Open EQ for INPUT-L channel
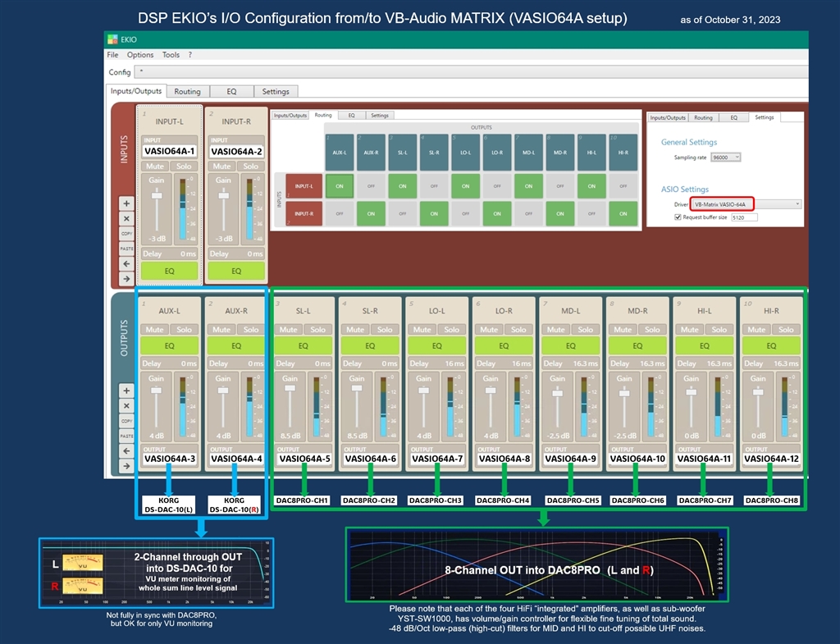This screenshot has width=840, height=644. (169, 271)
